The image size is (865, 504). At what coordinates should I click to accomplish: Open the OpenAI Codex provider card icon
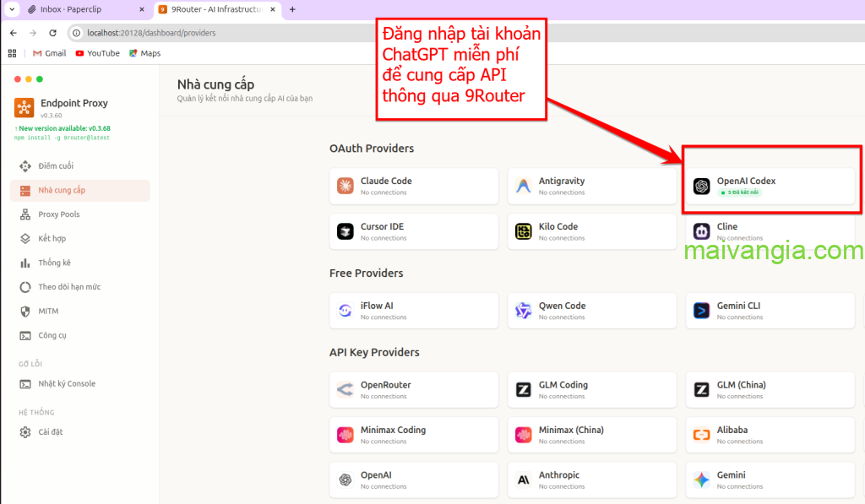pyautogui.click(x=701, y=186)
